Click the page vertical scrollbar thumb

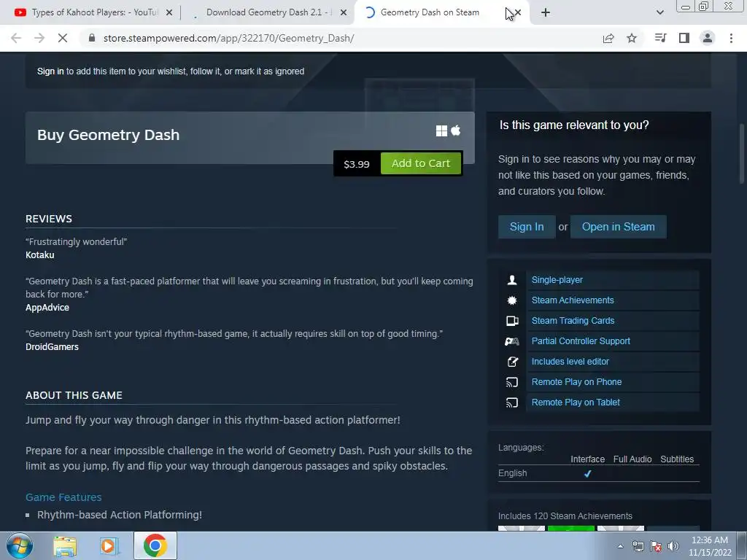click(x=741, y=153)
